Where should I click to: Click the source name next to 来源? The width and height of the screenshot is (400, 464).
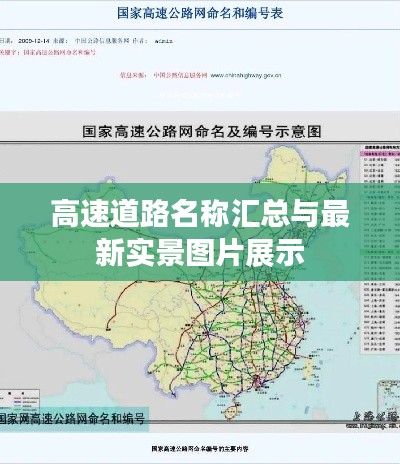coord(102,41)
